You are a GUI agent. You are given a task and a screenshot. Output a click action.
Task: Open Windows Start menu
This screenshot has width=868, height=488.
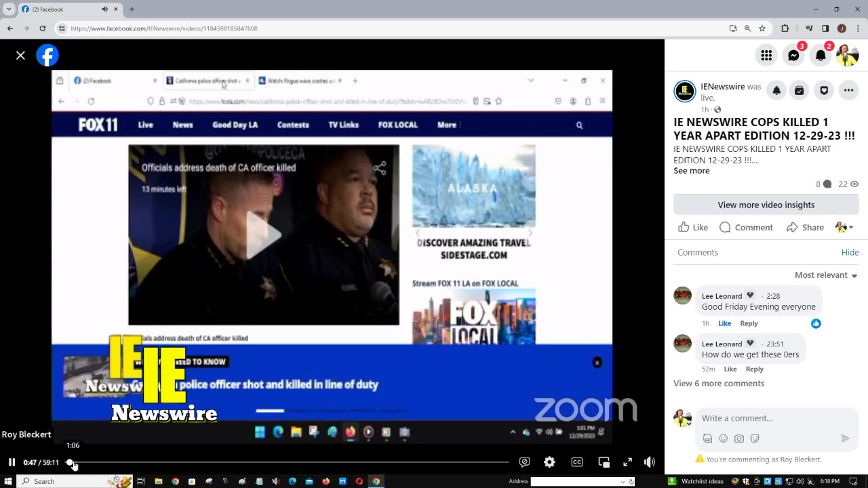tap(7, 481)
